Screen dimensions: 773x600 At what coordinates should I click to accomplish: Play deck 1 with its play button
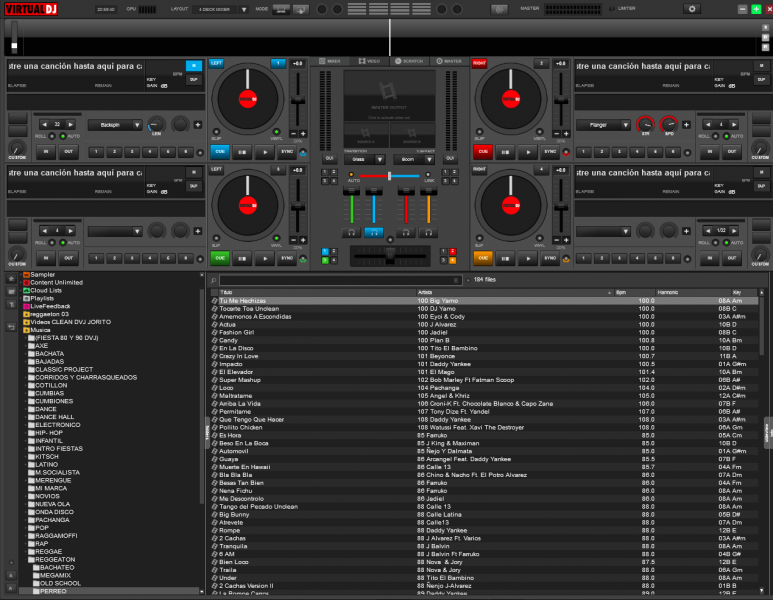pos(265,152)
